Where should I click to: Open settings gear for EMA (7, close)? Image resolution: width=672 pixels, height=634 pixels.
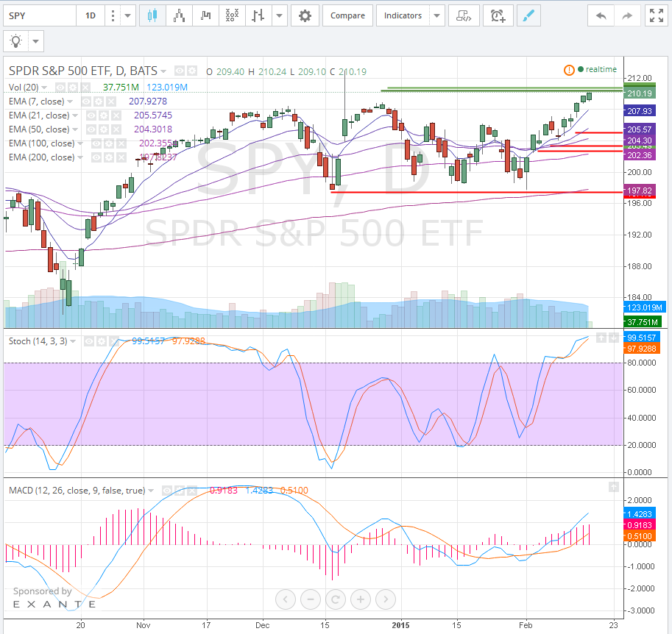click(99, 101)
